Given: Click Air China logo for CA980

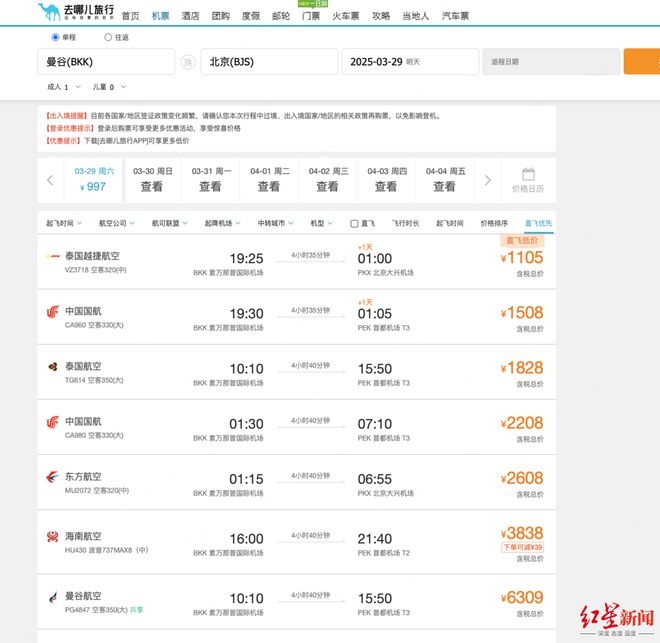Looking at the screenshot, I should click(x=53, y=422).
